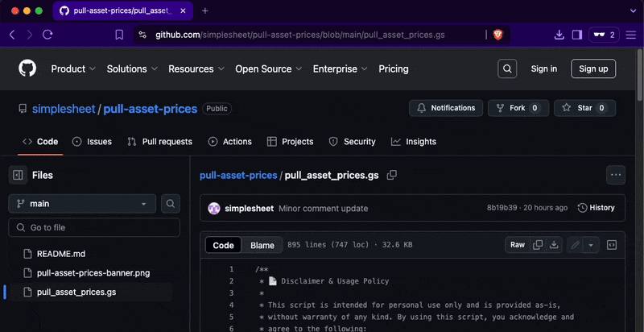The width and height of the screenshot is (644, 332).
Task: Copy the file path
Action: 392,175
